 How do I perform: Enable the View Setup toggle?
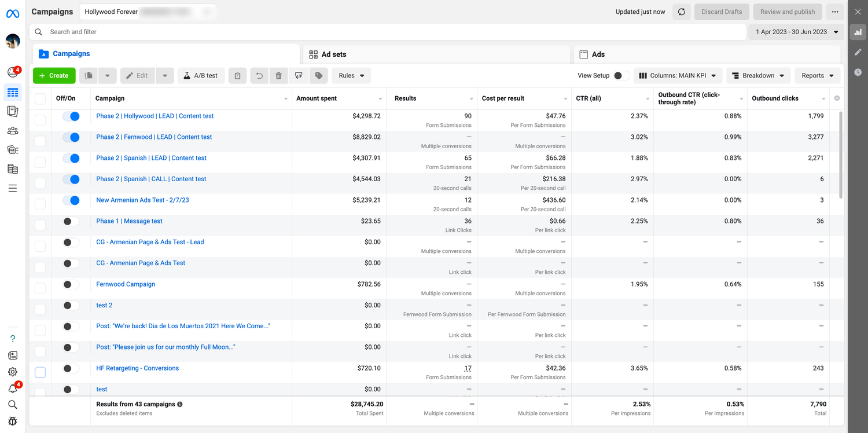click(x=621, y=76)
